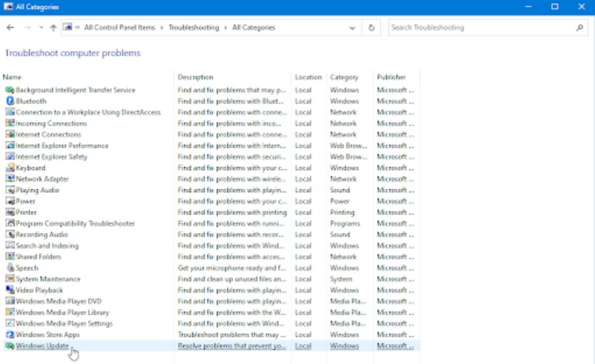Image resolution: width=595 pixels, height=364 pixels.
Task: Click 'Resolve problems that prevent yo...' description
Action: [232, 346]
